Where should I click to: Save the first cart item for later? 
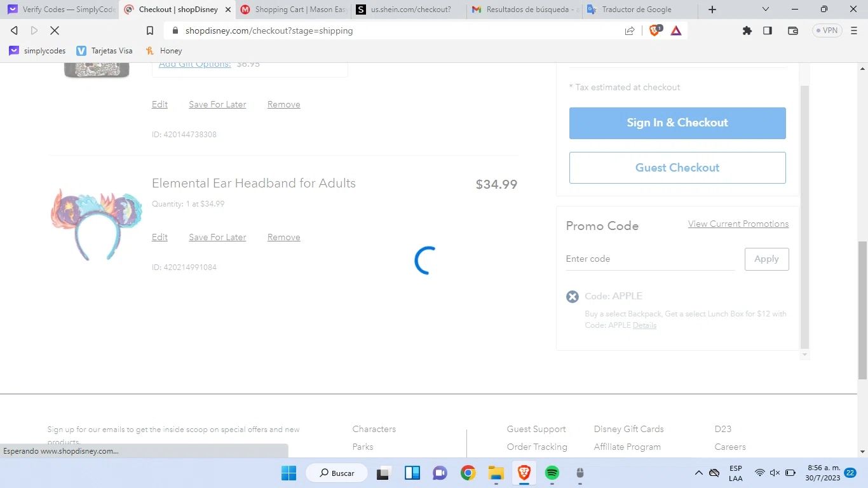(x=217, y=104)
